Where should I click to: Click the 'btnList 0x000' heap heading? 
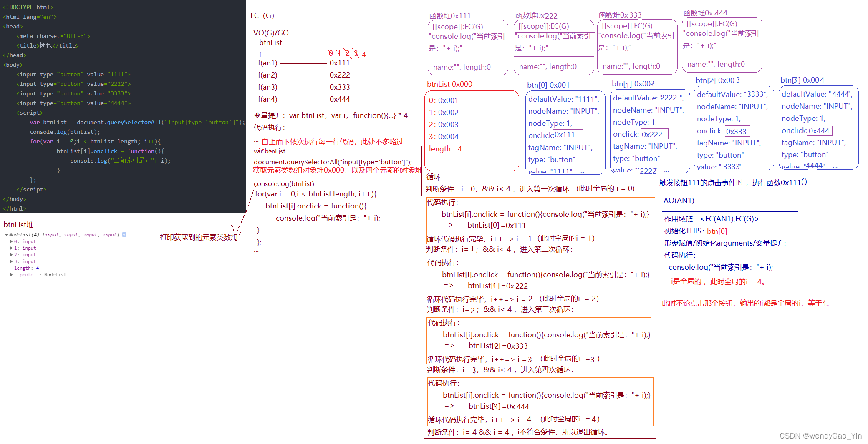click(x=449, y=84)
